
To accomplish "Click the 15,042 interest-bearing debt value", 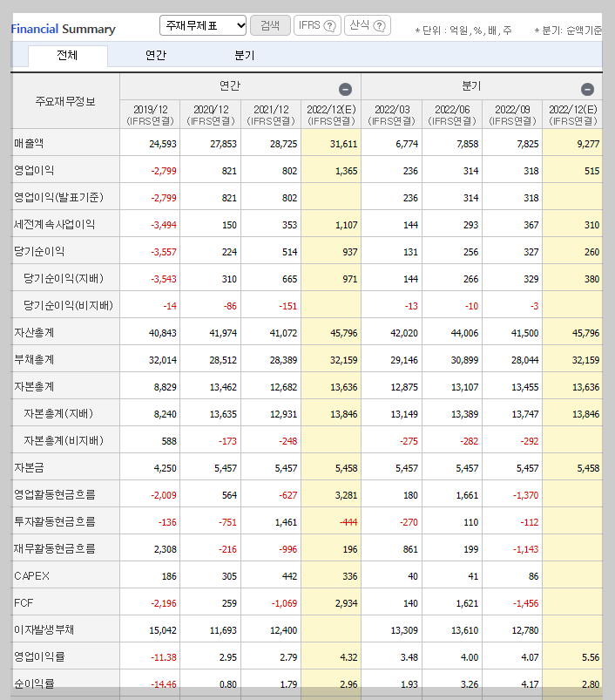I will [163, 630].
